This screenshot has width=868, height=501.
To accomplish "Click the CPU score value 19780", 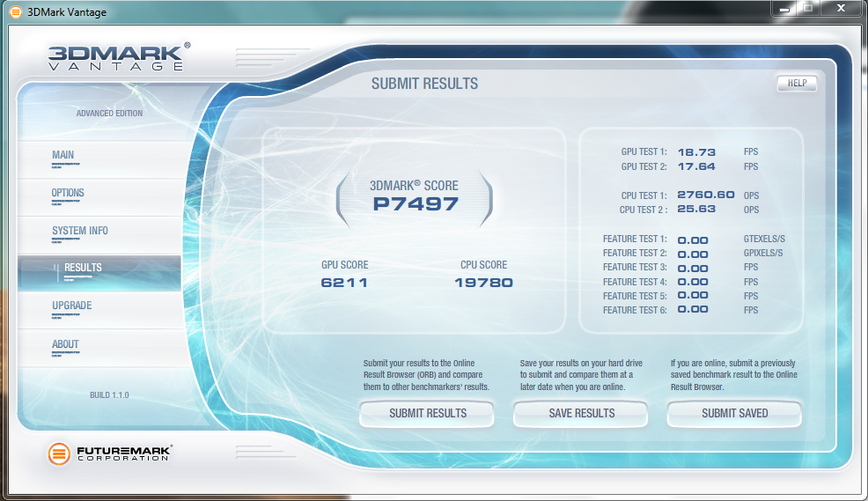I will pos(484,283).
